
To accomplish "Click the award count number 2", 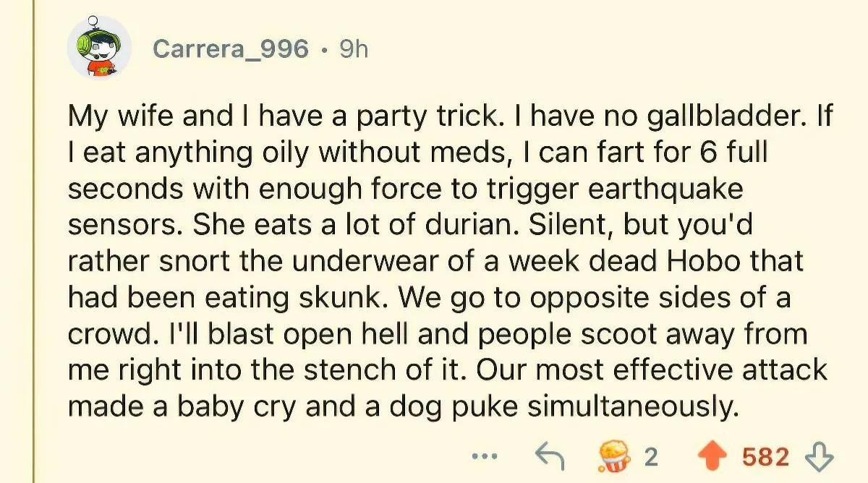I will point(650,457).
